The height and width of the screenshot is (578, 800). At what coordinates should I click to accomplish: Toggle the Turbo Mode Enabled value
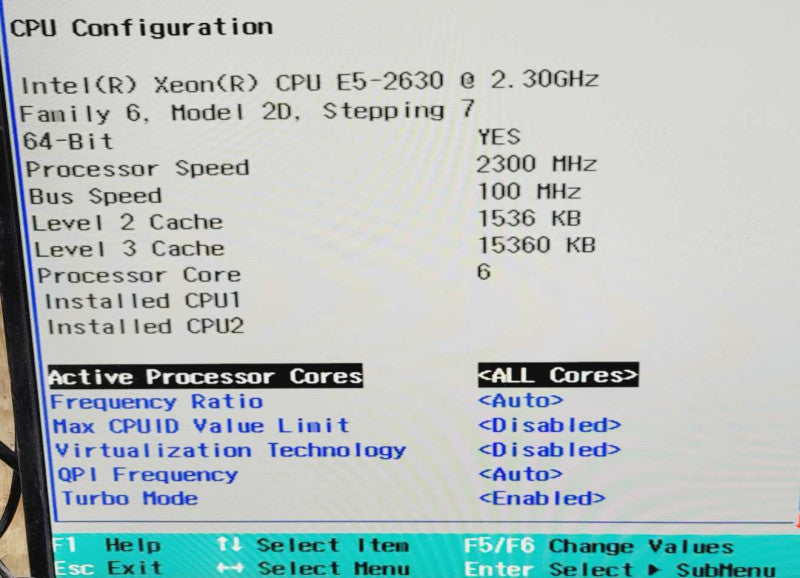coord(542,498)
